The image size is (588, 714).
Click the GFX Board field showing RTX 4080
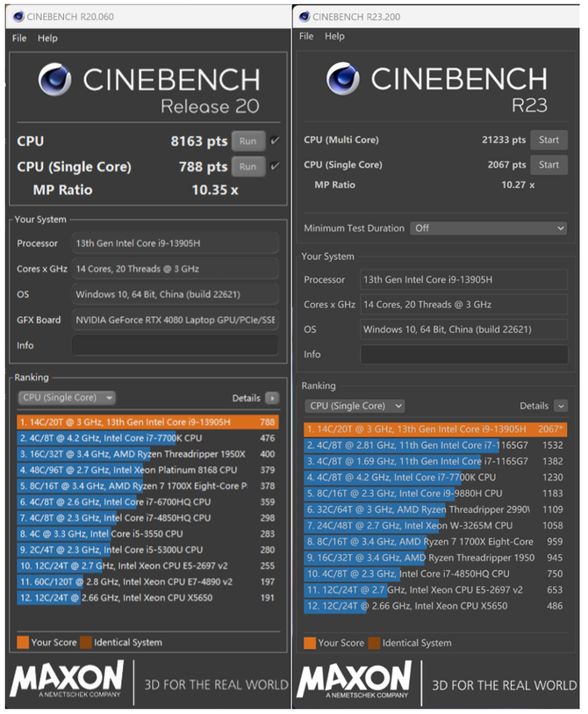click(176, 320)
